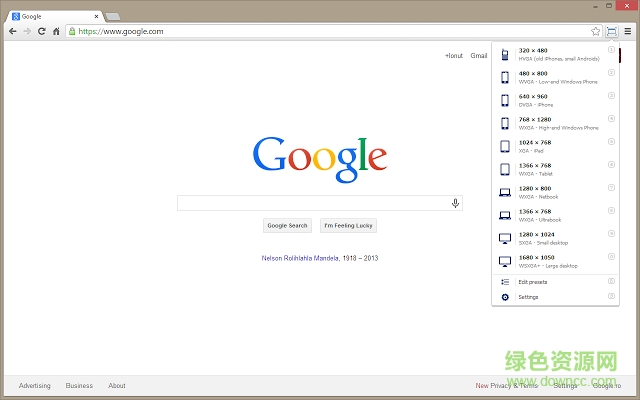Open the Google.ro footer link
This screenshot has height=400, width=640.
[607, 386]
